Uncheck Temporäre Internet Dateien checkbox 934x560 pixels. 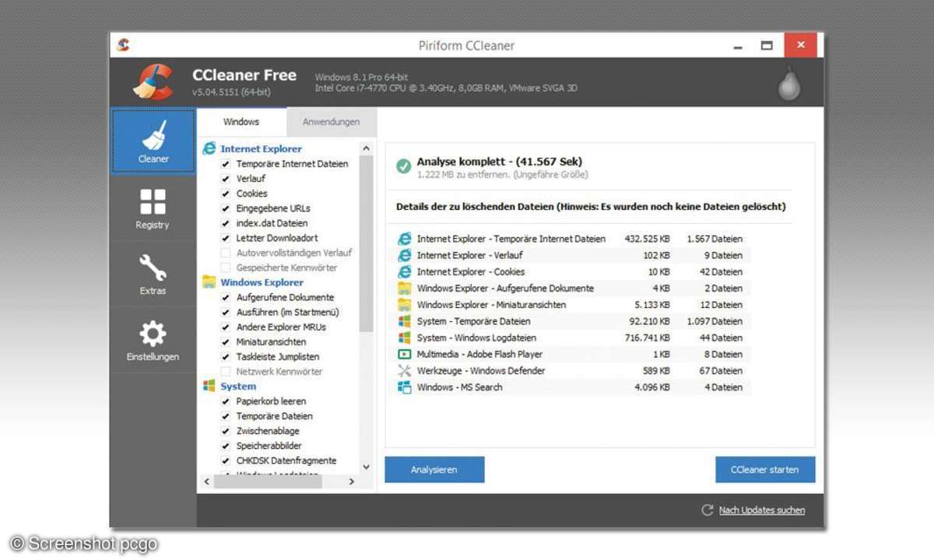point(226,164)
